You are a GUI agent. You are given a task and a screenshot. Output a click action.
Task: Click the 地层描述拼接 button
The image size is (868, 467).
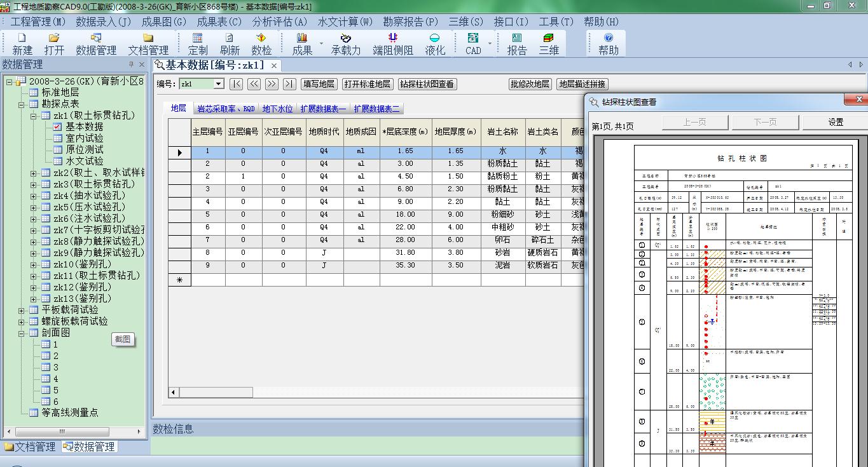(x=582, y=84)
